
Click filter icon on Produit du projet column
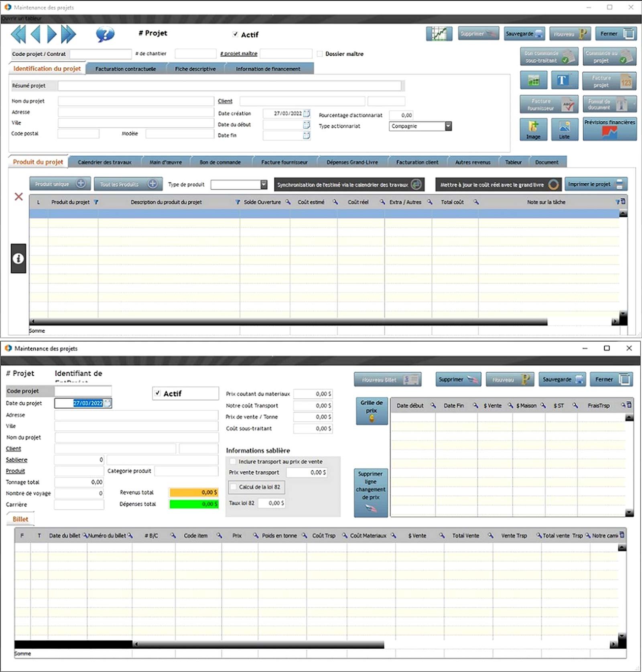pyautogui.click(x=96, y=202)
